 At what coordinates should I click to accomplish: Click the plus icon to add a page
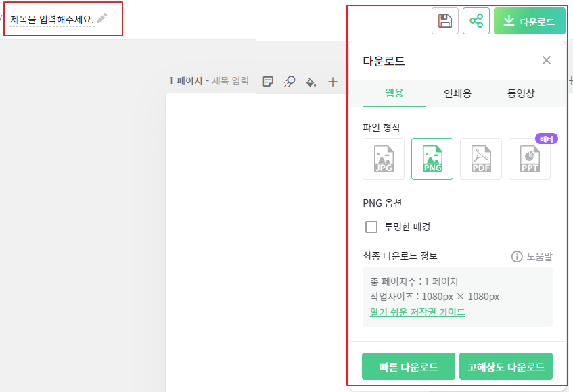click(333, 81)
